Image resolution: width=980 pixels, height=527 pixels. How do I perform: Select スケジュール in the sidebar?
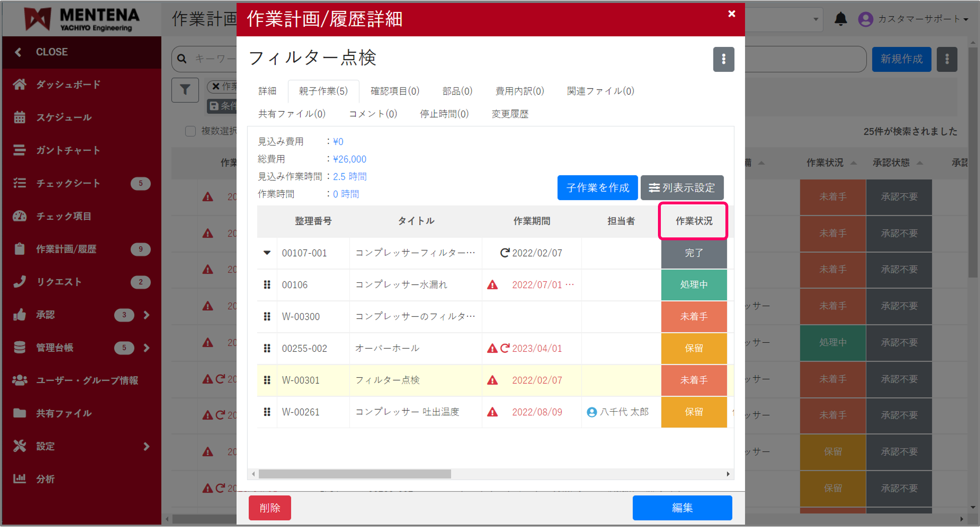[64, 117]
